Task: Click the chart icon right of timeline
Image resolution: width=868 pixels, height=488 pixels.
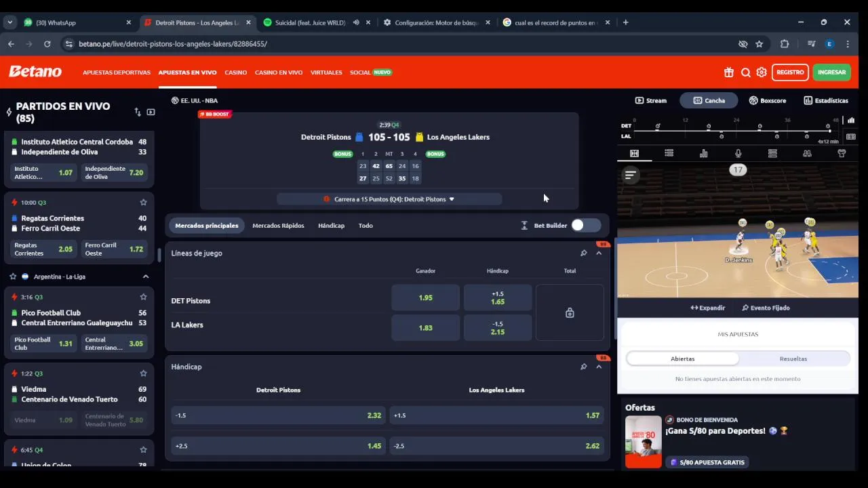Action: [x=851, y=121]
